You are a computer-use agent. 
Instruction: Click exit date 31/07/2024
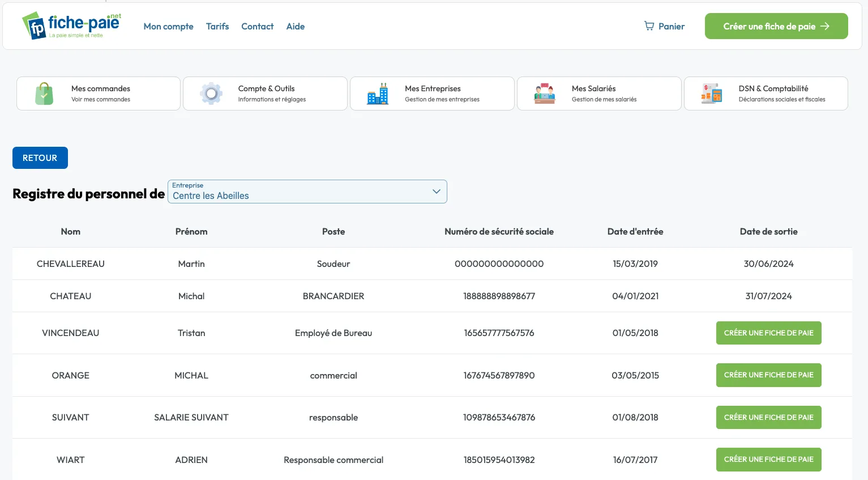(x=768, y=296)
